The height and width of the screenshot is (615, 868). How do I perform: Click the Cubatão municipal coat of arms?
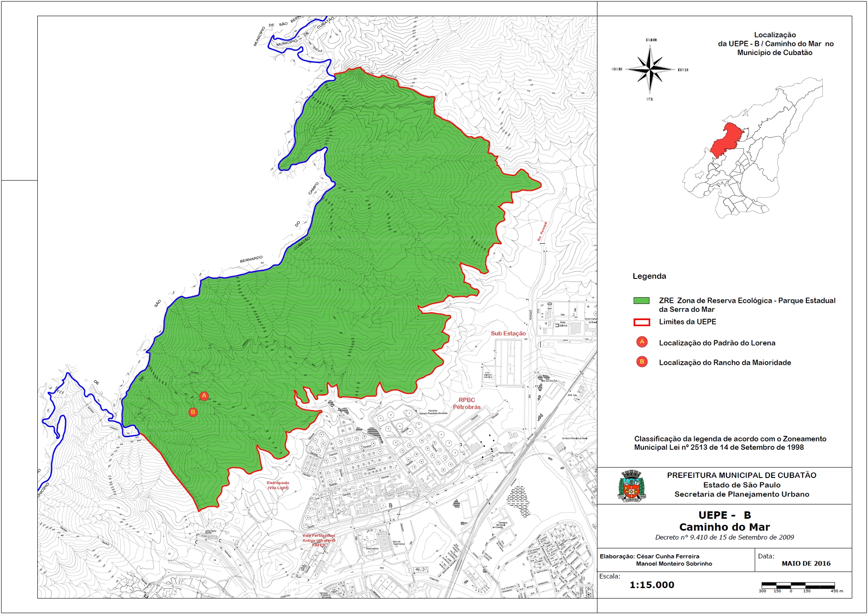631,487
